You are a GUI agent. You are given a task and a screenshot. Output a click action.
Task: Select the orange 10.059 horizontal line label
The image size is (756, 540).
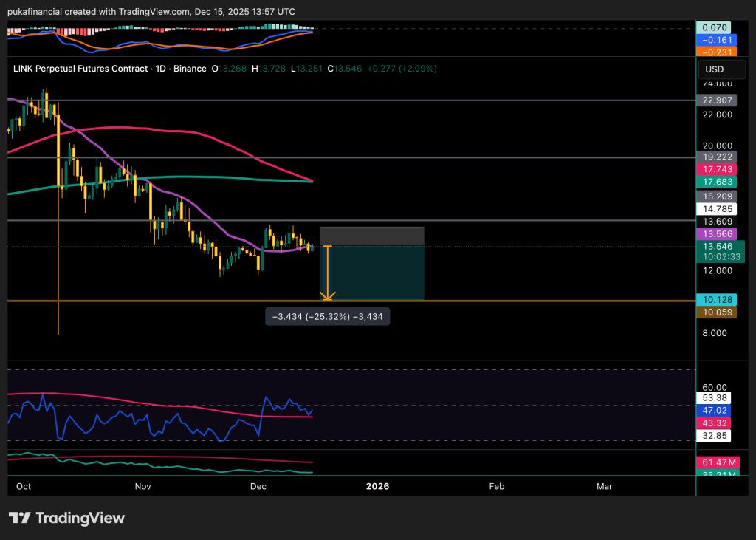click(x=718, y=312)
